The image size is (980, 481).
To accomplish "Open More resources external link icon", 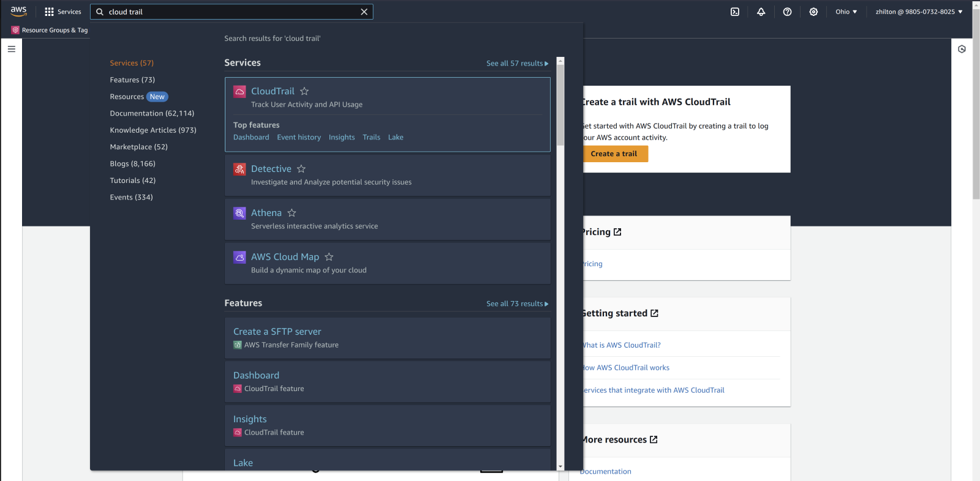I will [654, 439].
